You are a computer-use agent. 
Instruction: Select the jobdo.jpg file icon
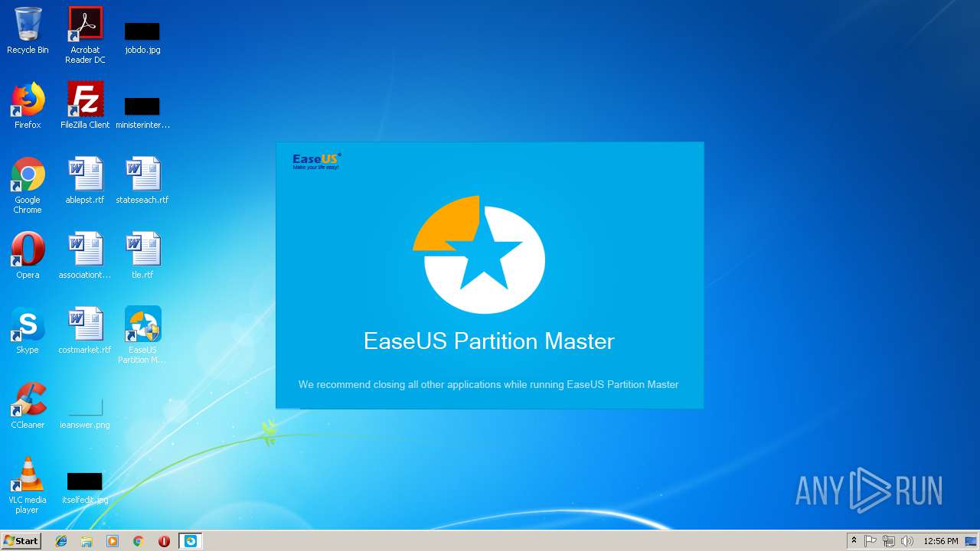coord(142,37)
